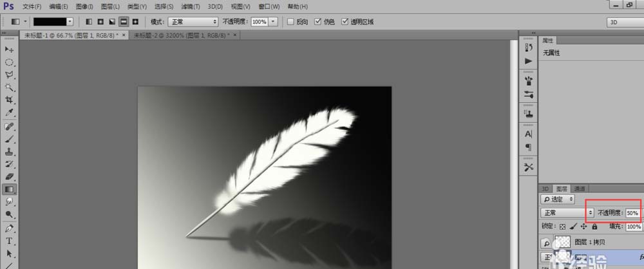
Task: Select the Gradient tool in toolbox
Action: click(10, 189)
